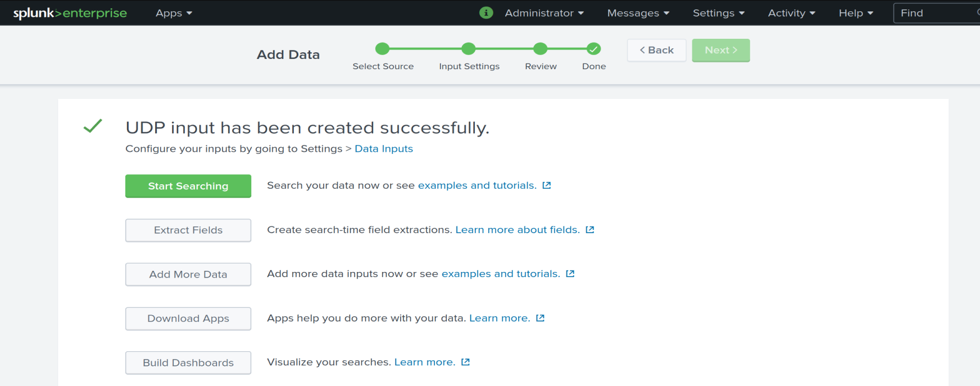The width and height of the screenshot is (980, 386).
Task: Click external link icon in Build Dashboards row
Action: click(x=465, y=362)
